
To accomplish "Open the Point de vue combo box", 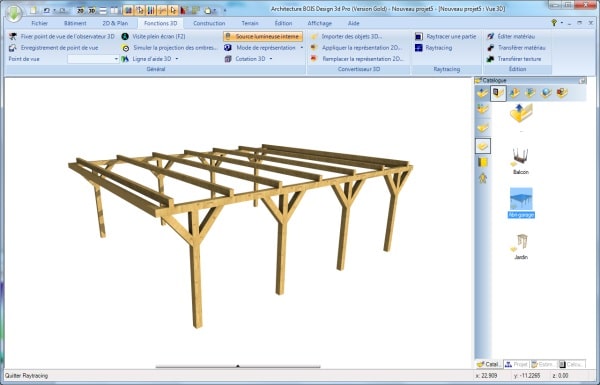I will [93, 59].
